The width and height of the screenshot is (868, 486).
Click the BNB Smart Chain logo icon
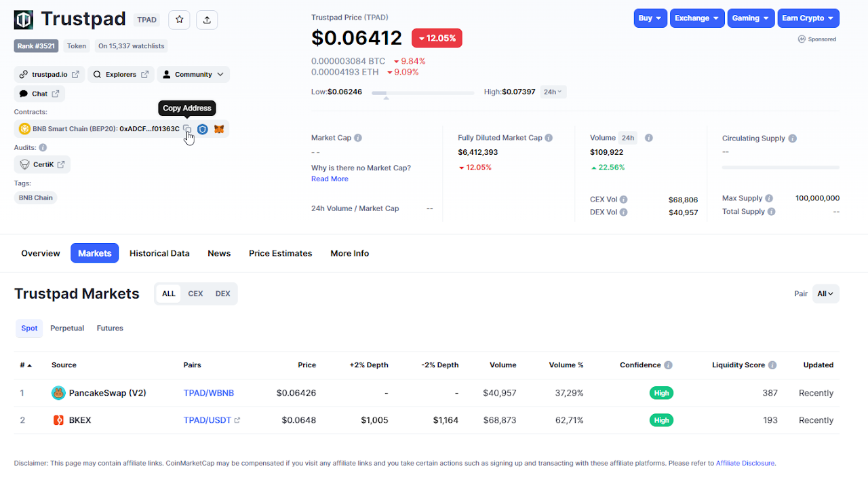pyautogui.click(x=24, y=129)
